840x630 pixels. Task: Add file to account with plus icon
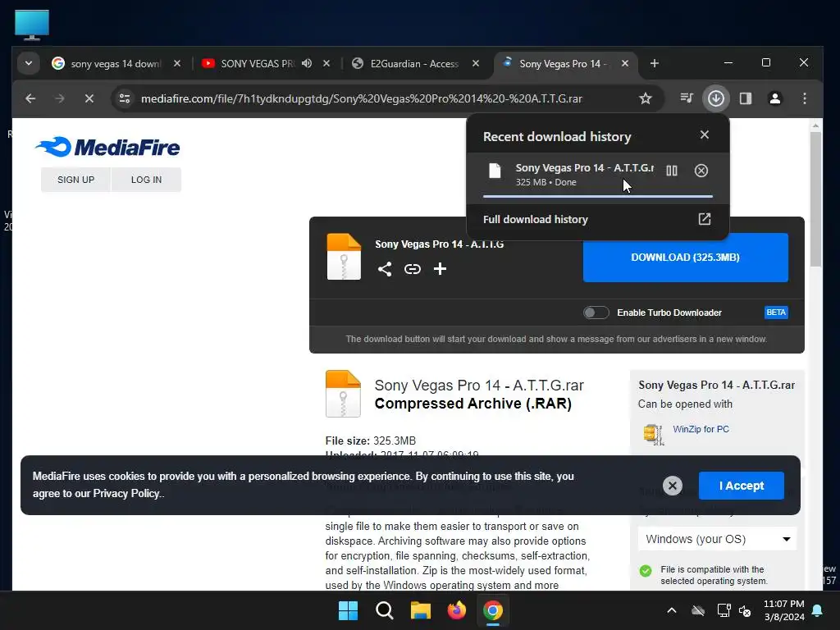pos(440,269)
